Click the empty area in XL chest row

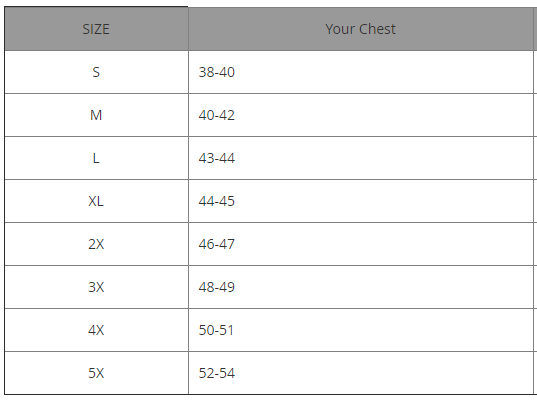(384, 201)
